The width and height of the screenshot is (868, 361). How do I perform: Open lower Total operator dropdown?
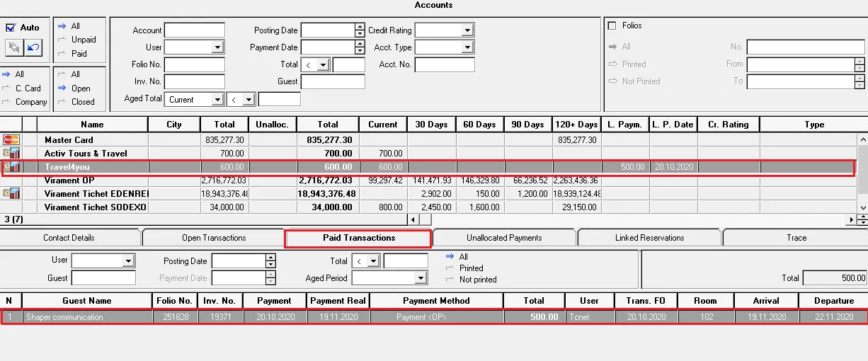click(x=375, y=261)
